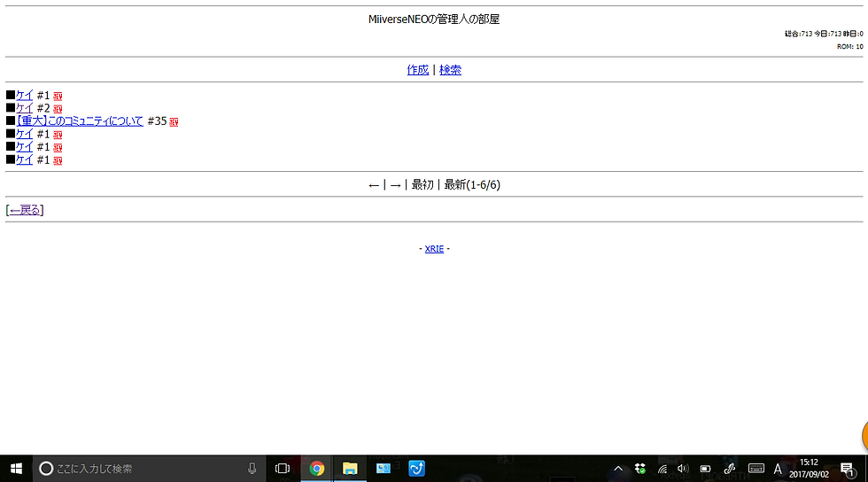Open the blue bird app on taskbar
Image resolution: width=868 pixels, height=482 pixels.
click(x=416, y=469)
